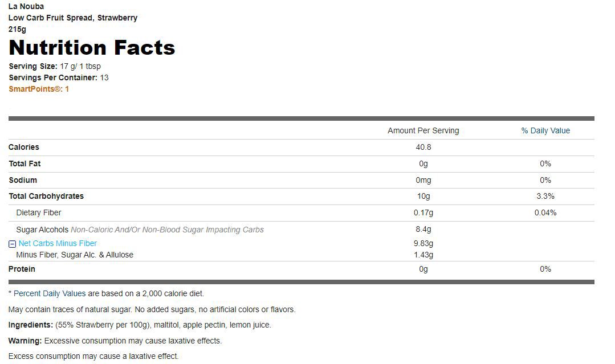Click the Protein row label

(x=22, y=269)
